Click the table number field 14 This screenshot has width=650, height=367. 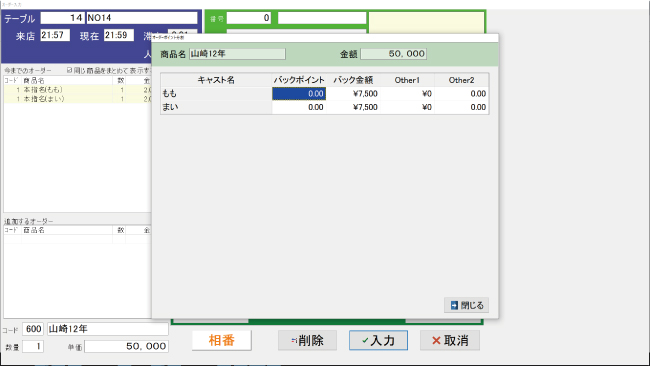coord(63,18)
